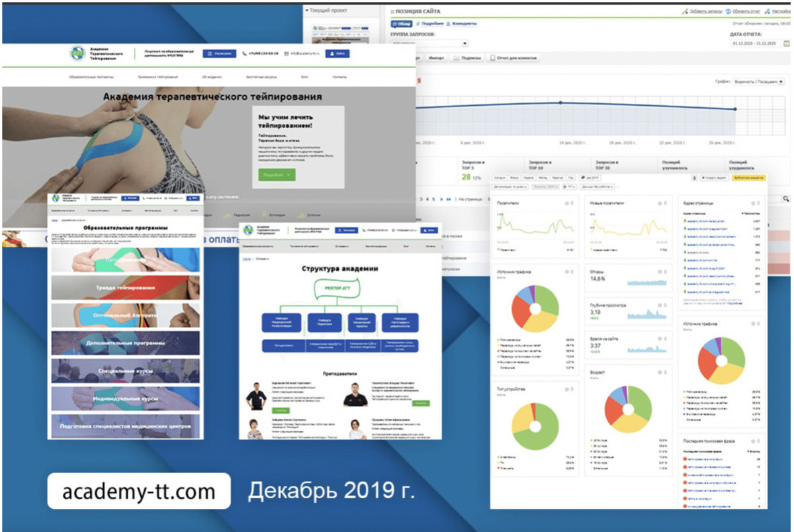
Task: Open Контакты in the homepage menu
Action: (339, 77)
